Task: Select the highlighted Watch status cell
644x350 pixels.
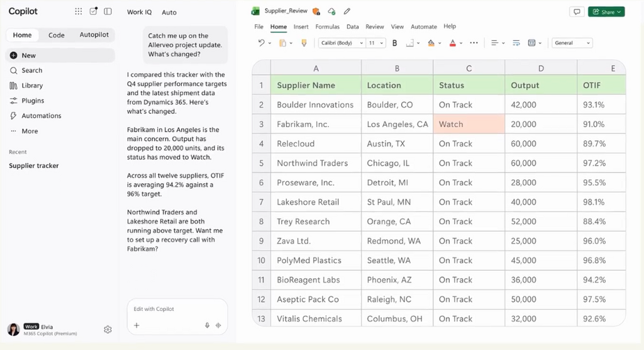Action: pyautogui.click(x=469, y=124)
